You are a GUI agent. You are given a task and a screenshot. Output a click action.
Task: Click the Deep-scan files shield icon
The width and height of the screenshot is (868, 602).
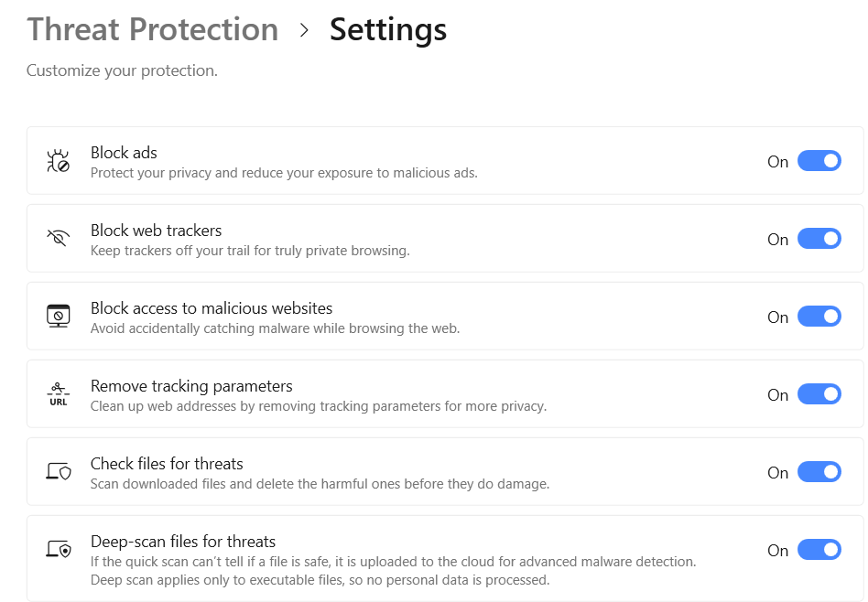[58, 550]
